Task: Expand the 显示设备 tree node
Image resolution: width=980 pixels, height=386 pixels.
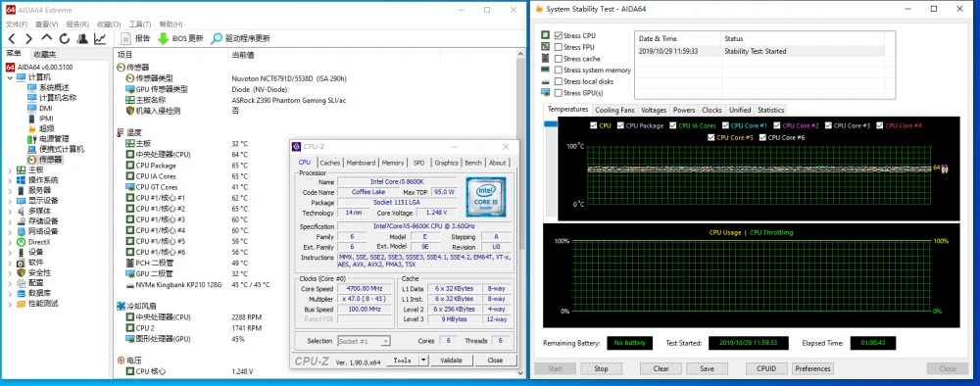Action: click(x=10, y=201)
